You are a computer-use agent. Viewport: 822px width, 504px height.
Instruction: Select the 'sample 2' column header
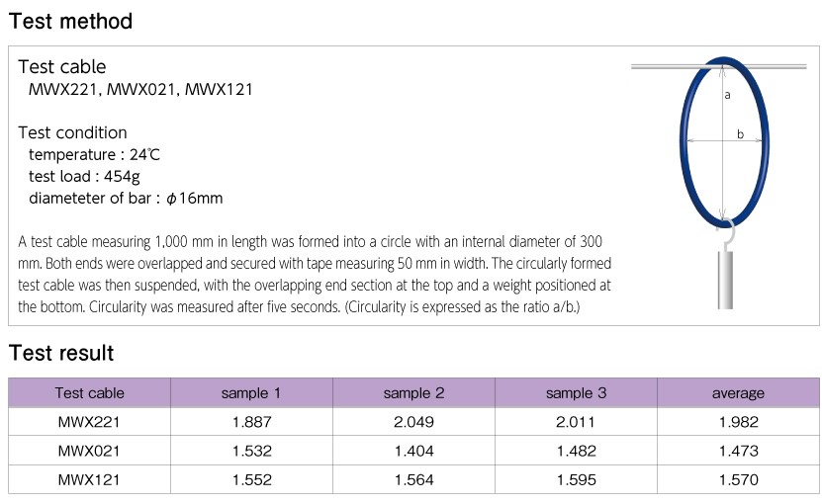pos(413,393)
